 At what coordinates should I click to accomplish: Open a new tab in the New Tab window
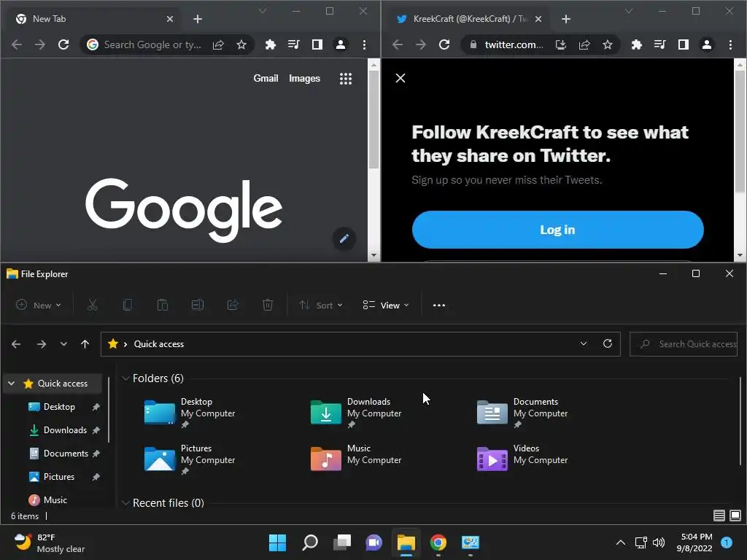pyautogui.click(x=197, y=19)
